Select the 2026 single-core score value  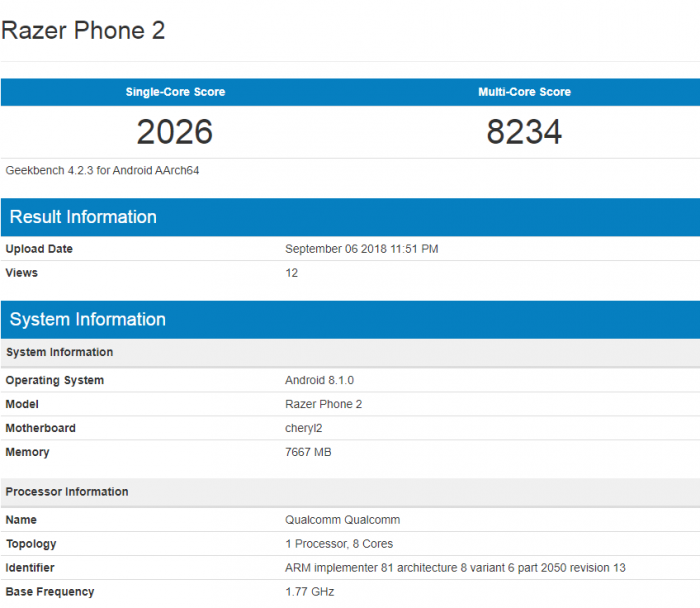click(175, 132)
